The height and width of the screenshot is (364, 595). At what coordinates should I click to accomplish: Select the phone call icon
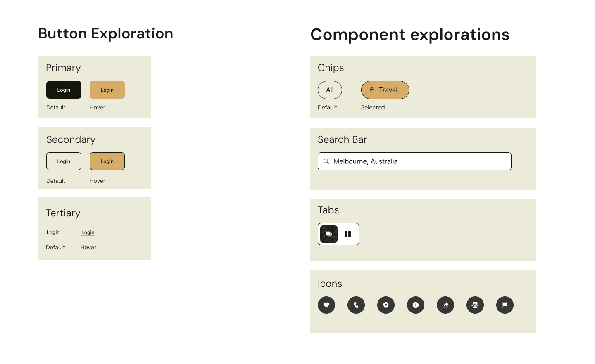pyautogui.click(x=356, y=305)
